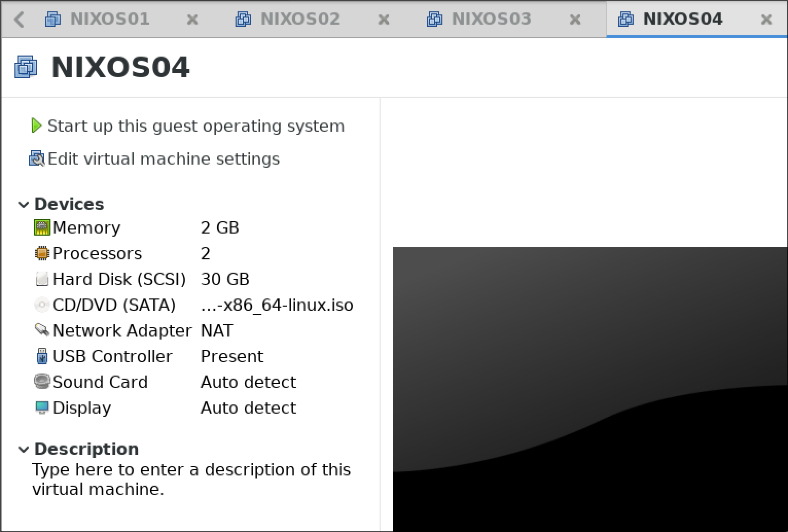Close the NIXOS02 tab
Viewport: 788px width, 532px height.
pyautogui.click(x=384, y=20)
